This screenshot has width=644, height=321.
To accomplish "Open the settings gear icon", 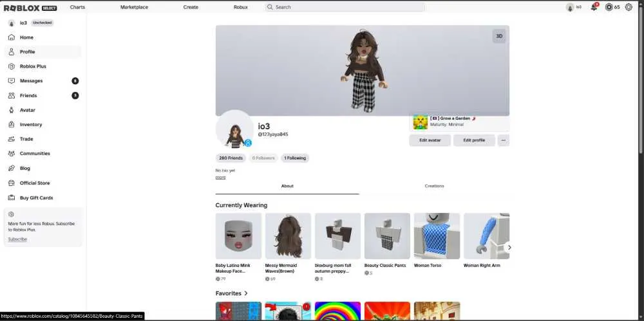I will coord(629,7).
